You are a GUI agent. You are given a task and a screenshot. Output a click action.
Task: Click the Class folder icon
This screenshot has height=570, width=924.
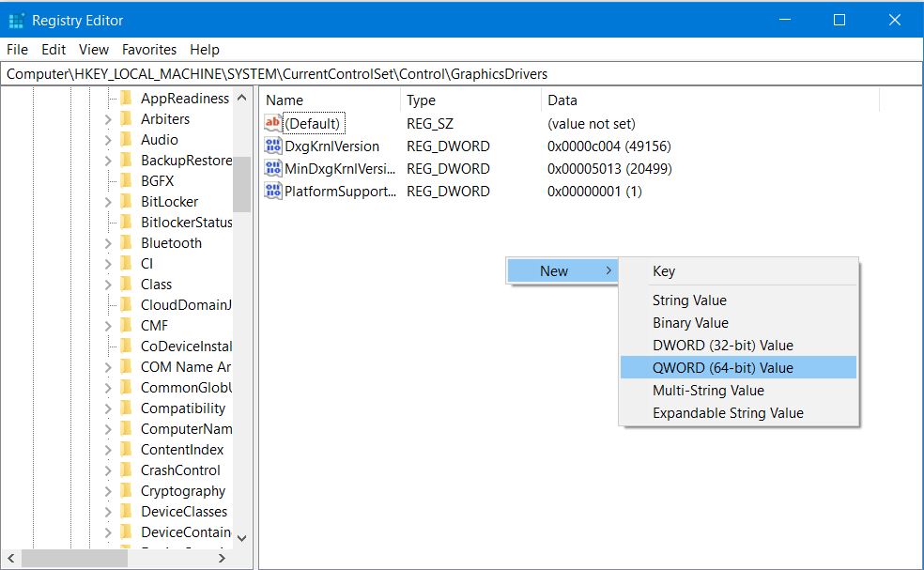[126, 285]
